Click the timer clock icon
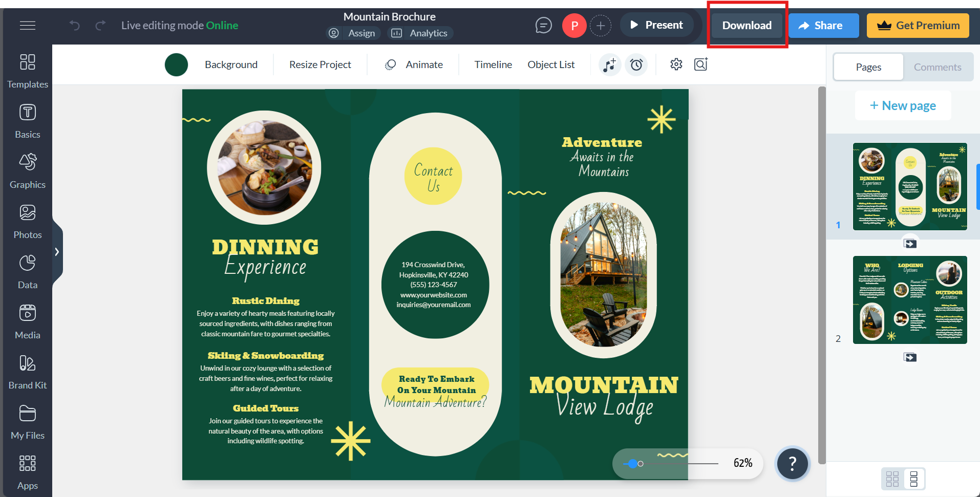Screen dimensions: 980x497 pyautogui.click(x=636, y=64)
